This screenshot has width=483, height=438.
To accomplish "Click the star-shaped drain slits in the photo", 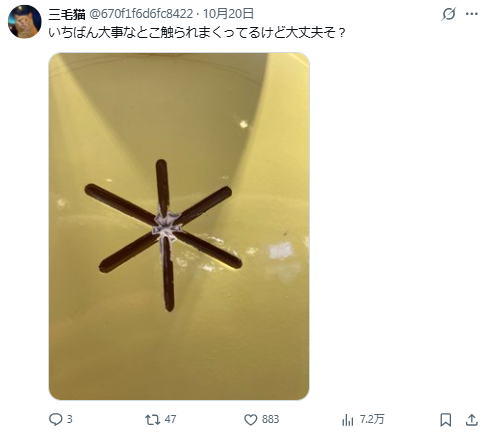I will pyautogui.click(x=163, y=233).
